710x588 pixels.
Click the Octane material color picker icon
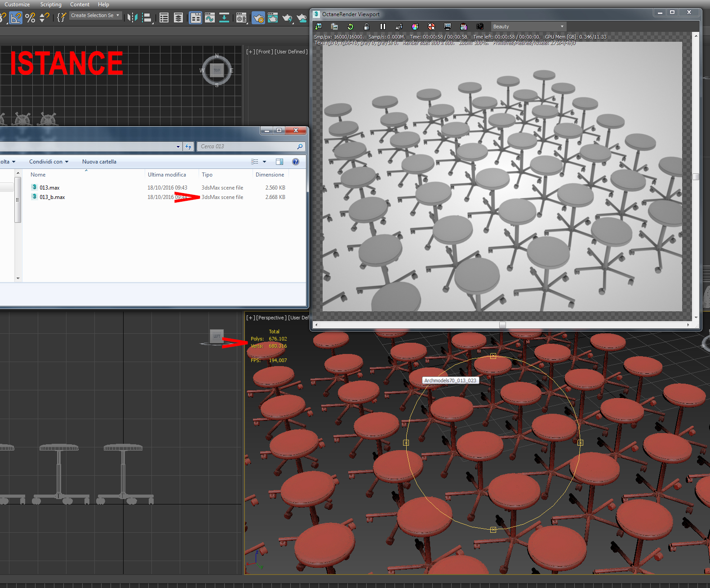[x=415, y=27]
